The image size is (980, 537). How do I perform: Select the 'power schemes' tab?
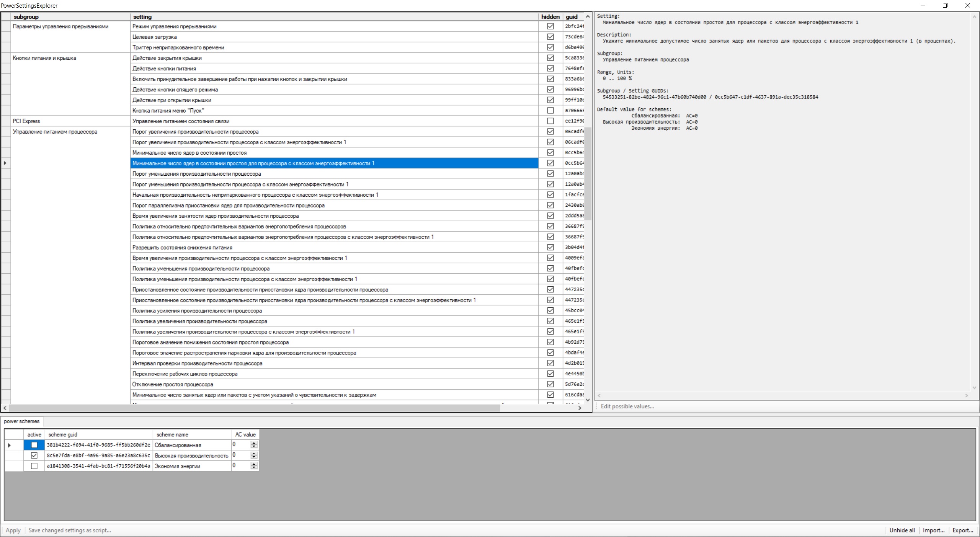click(x=22, y=421)
